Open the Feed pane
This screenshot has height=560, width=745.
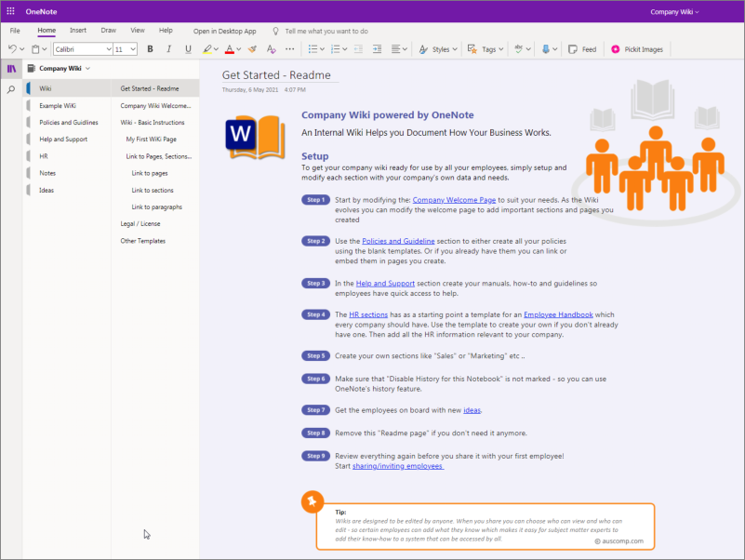point(582,49)
